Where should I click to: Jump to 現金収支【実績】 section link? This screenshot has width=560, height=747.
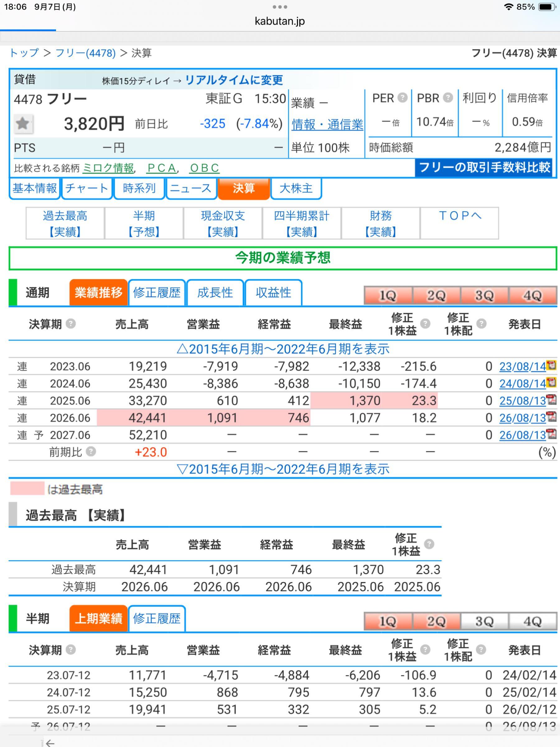coord(223,223)
